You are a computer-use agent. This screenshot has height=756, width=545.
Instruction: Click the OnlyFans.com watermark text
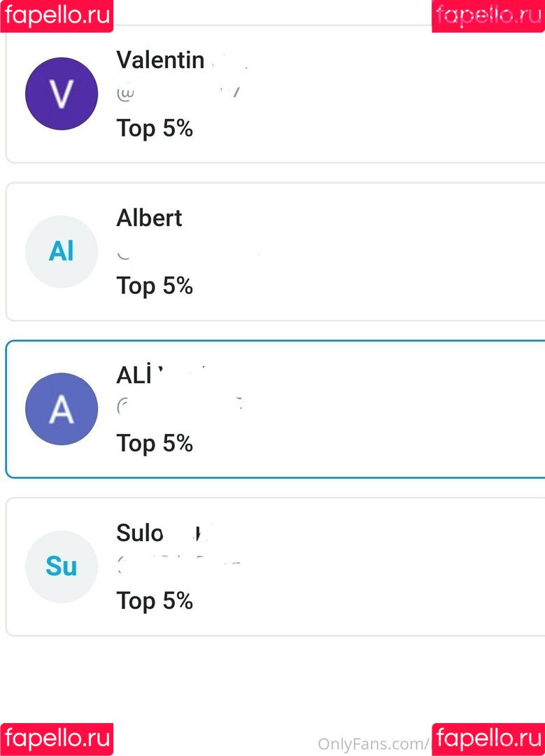point(373,743)
